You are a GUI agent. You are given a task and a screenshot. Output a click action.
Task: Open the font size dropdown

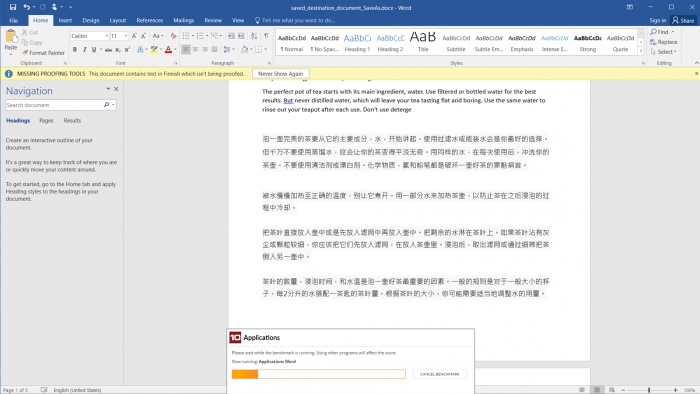(126, 36)
